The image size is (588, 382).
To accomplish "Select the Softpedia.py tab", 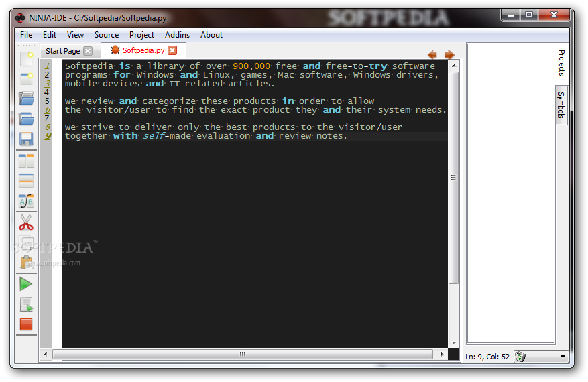I will tap(143, 50).
